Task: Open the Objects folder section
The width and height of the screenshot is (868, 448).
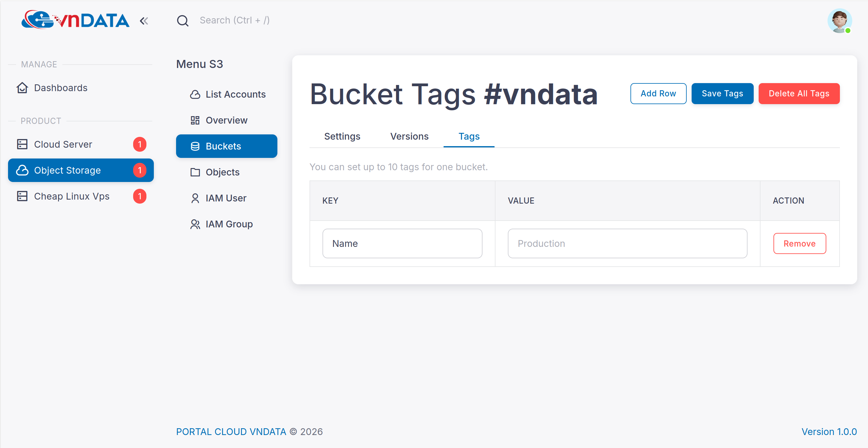Action: [x=222, y=172]
